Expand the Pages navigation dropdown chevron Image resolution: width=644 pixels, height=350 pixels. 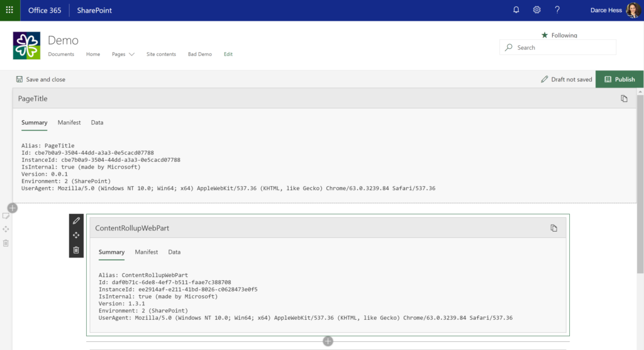[x=131, y=54]
